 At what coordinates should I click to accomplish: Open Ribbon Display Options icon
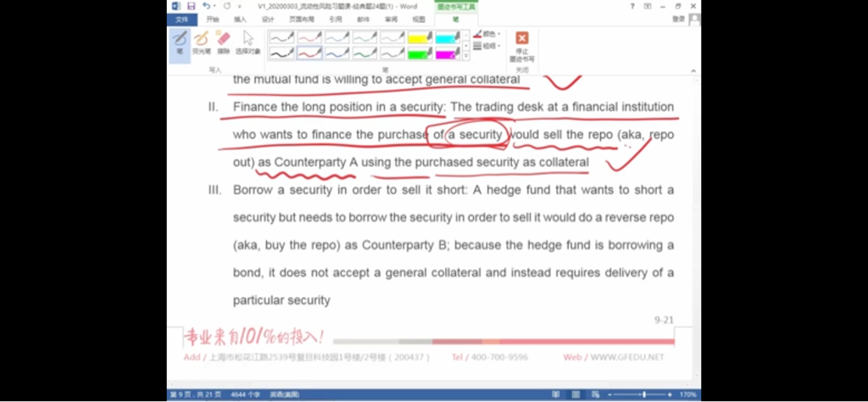tap(648, 6)
